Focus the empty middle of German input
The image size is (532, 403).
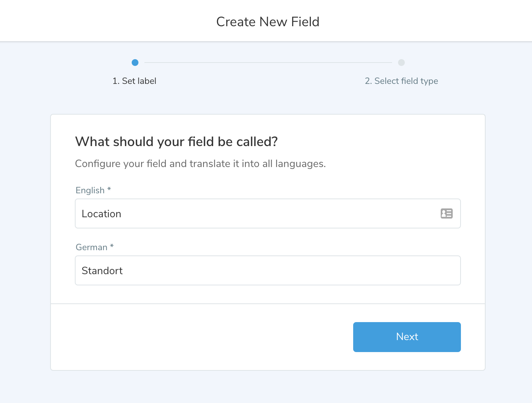267,270
